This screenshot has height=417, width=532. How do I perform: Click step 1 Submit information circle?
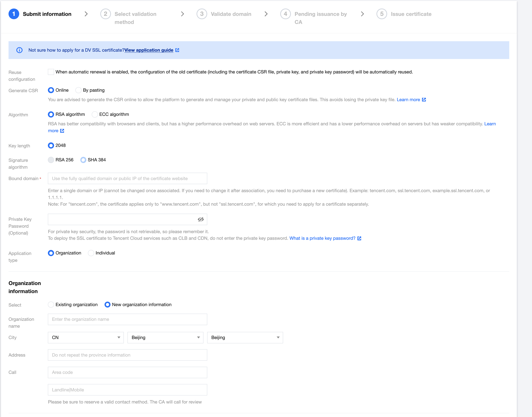click(x=14, y=14)
